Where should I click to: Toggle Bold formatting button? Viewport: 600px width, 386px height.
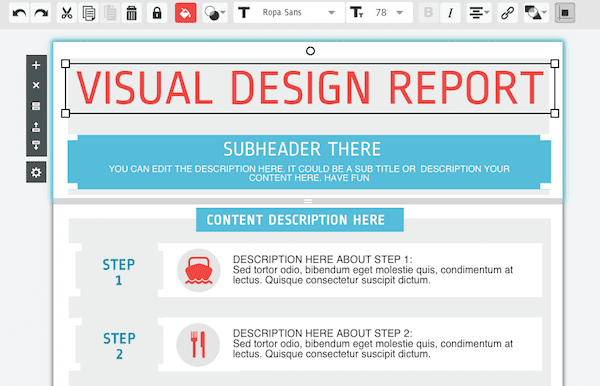pyautogui.click(x=429, y=13)
